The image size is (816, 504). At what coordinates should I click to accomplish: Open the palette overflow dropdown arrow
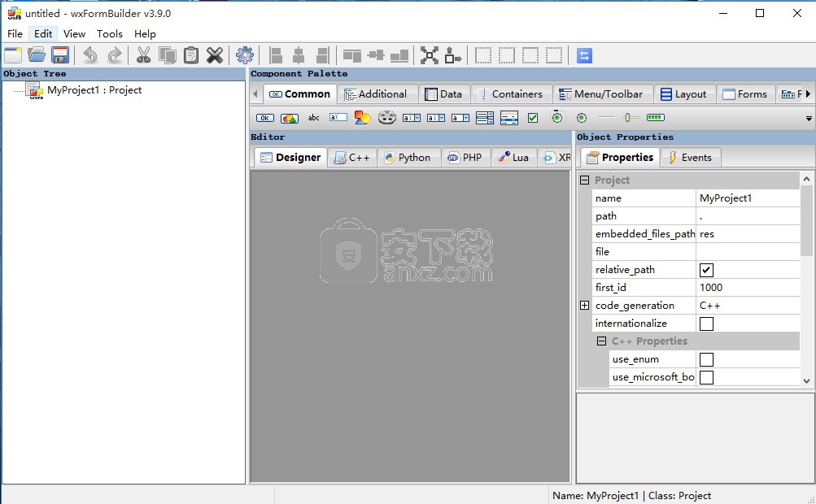809,119
